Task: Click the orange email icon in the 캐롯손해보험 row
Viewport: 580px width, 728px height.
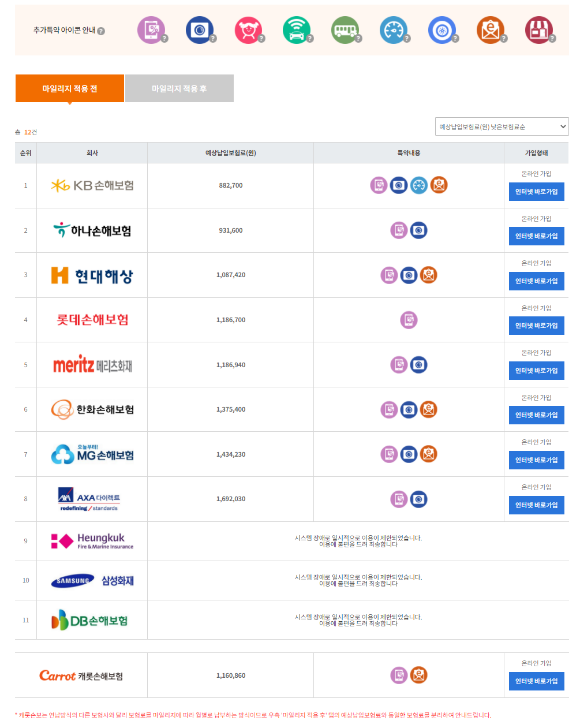Action: pos(419,675)
